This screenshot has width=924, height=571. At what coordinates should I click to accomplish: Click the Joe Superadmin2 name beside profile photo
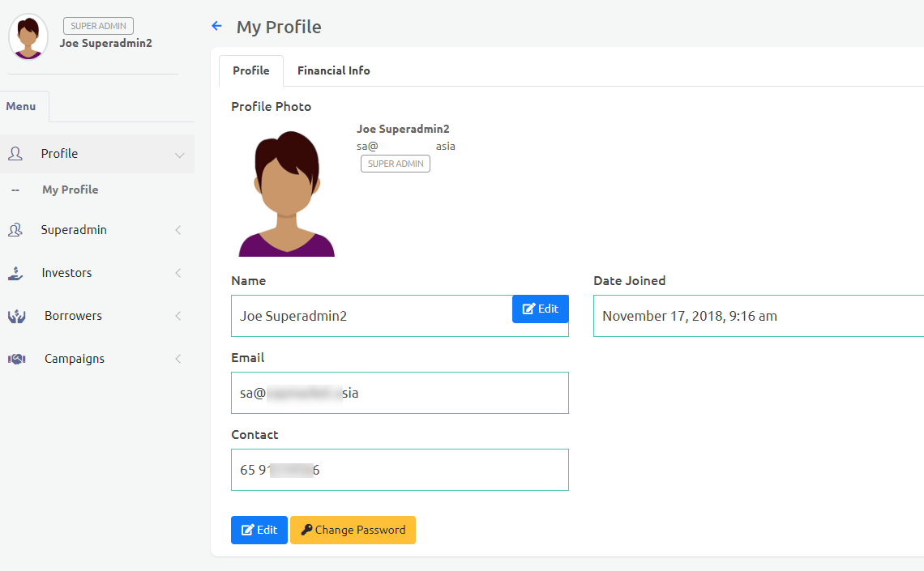pyautogui.click(x=403, y=129)
